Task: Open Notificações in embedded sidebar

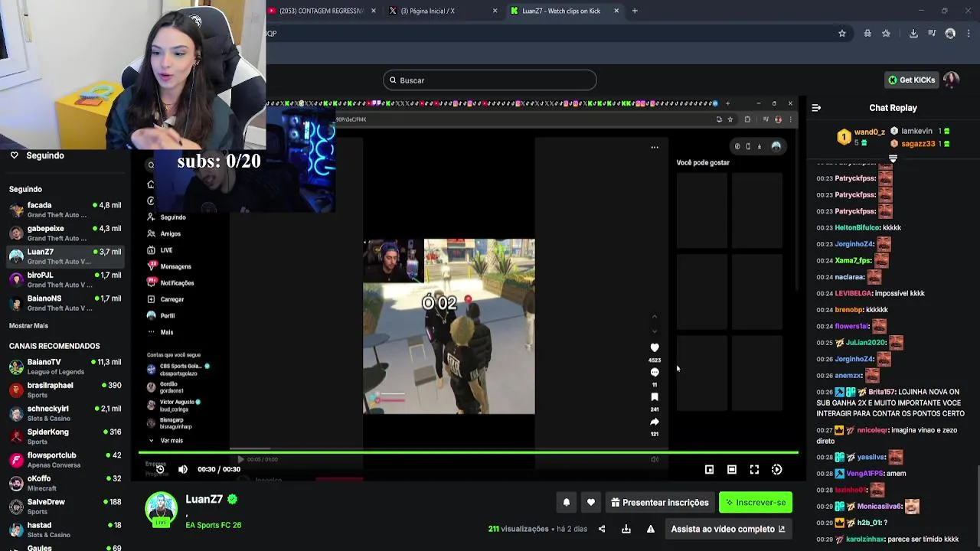Action: coord(171,283)
